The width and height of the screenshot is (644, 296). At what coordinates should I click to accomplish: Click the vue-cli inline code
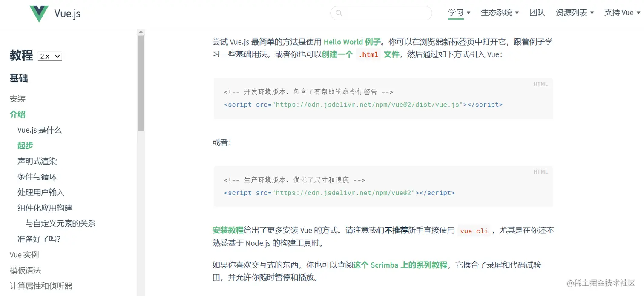pyautogui.click(x=474, y=231)
